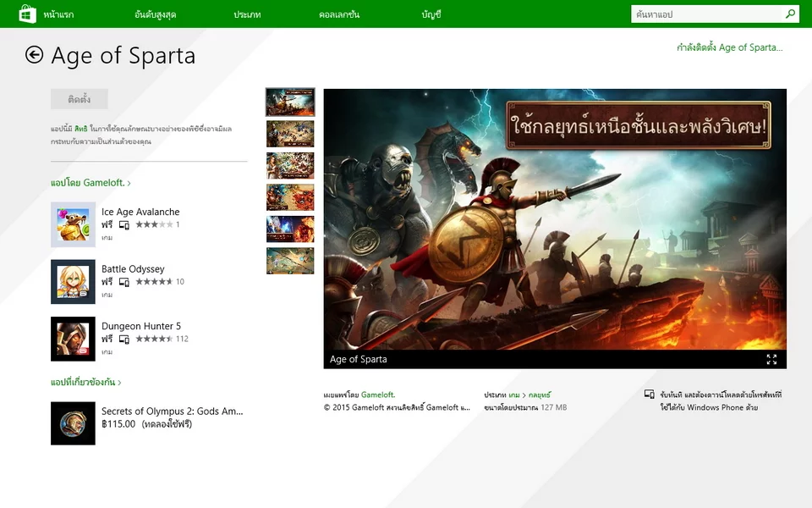The image size is (812, 508).
Task: Click the ติดตั้ง (Install) button
Action: (x=80, y=99)
